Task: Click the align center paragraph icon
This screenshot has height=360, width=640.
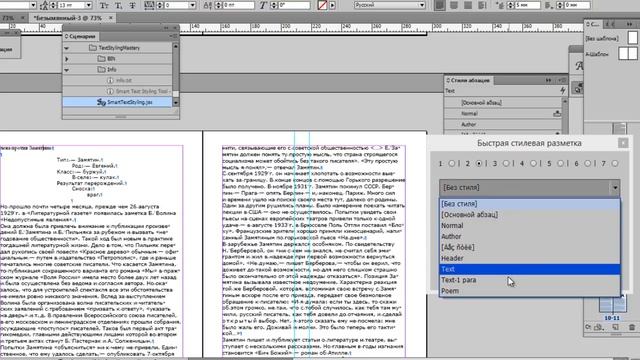Action: click(x=454, y=5)
